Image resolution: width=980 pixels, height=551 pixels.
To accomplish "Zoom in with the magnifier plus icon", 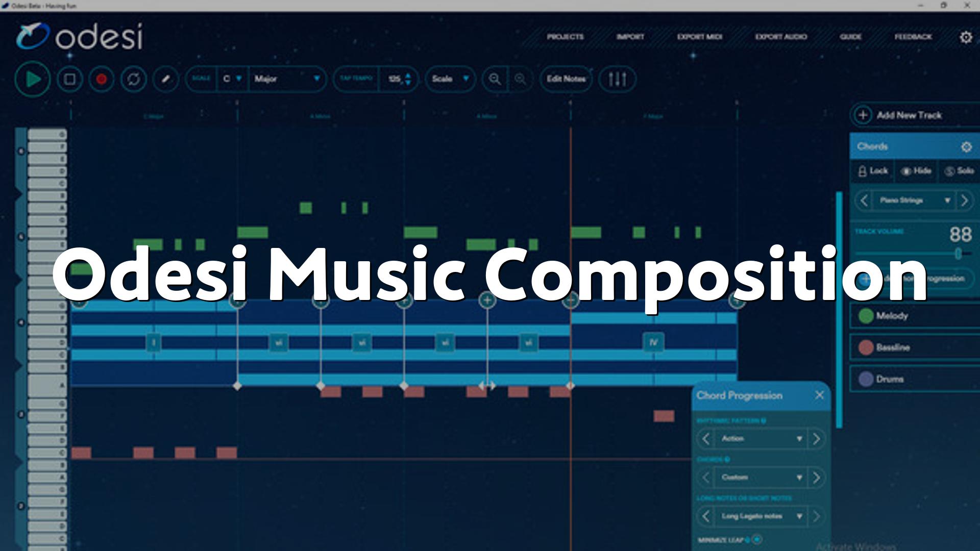I will pyautogui.click(x=495, y=79).
